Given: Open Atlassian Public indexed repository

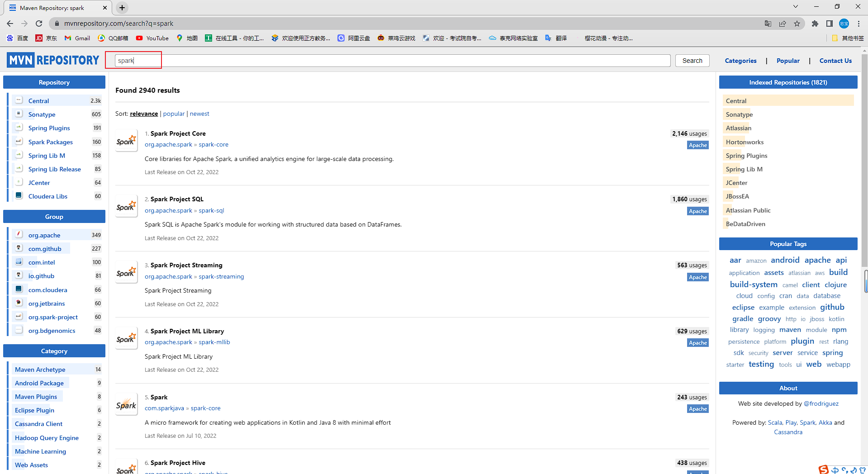Looking at the screenshot, I should (748, 210).
